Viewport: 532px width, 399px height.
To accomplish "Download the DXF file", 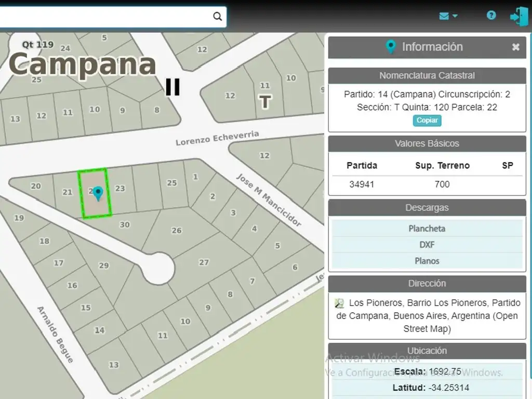I will [427, 245].
